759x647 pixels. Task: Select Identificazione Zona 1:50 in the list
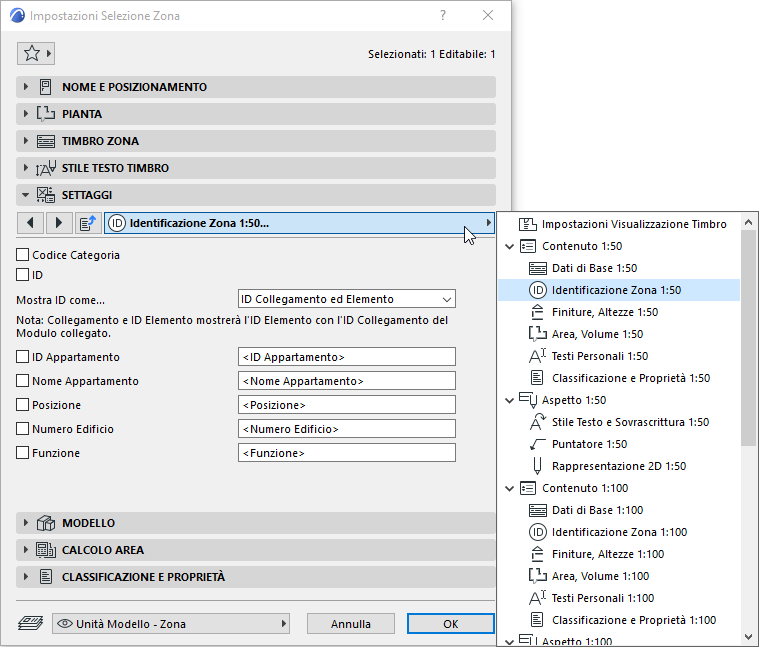pos(619,290)
